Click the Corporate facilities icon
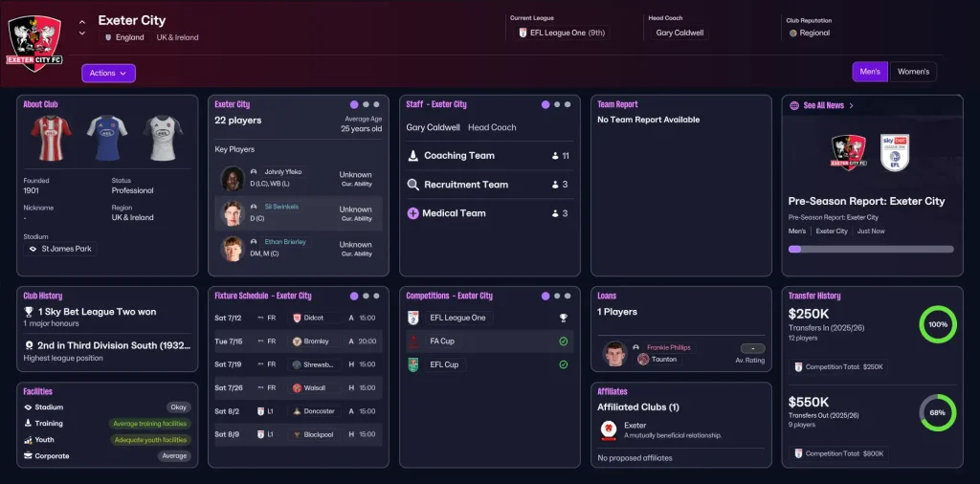 tap(28, 456)
